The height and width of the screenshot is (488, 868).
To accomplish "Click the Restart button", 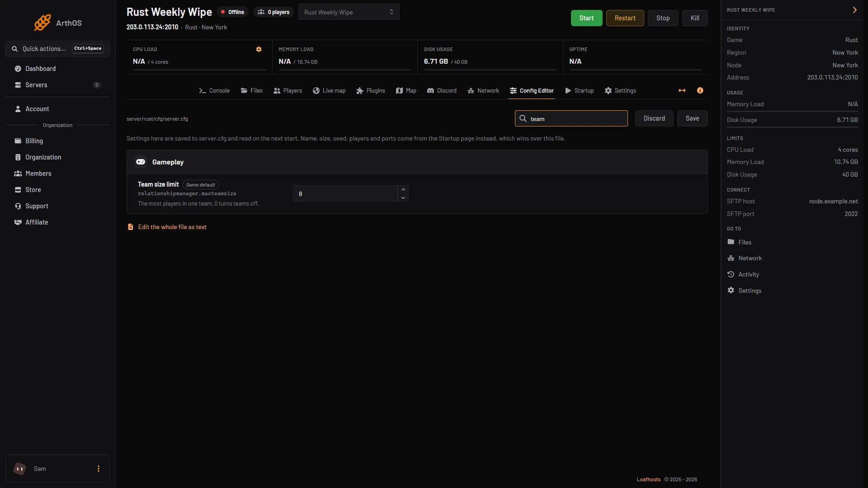I will click(625, 18).
